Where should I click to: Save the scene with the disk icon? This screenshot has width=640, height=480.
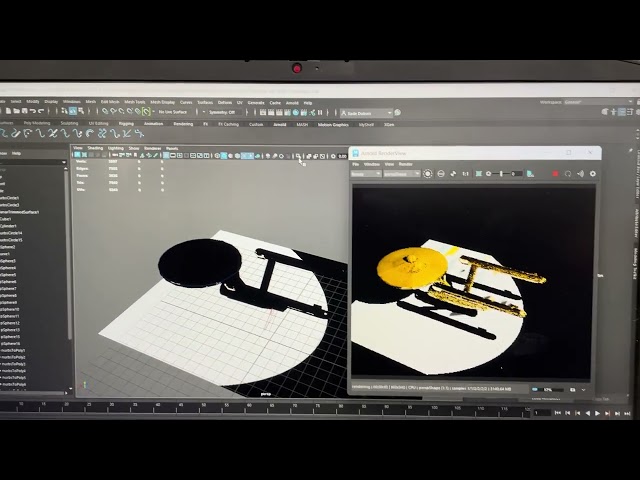click(25, 111)
